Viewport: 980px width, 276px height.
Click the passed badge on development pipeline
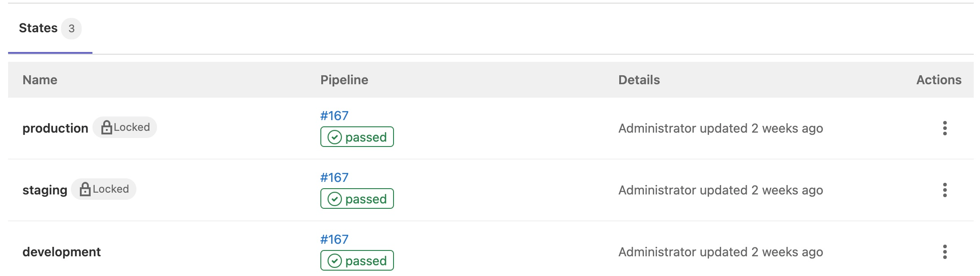[356, 260]
